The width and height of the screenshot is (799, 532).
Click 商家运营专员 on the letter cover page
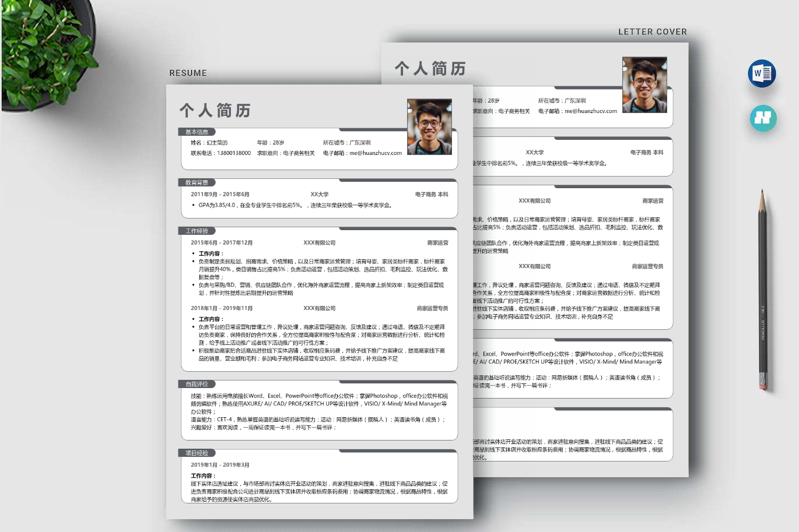tap(648, 266)
